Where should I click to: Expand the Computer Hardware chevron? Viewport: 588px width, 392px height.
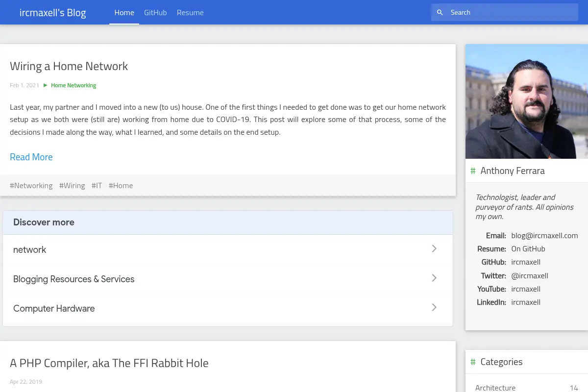click(x=434, y=307)
